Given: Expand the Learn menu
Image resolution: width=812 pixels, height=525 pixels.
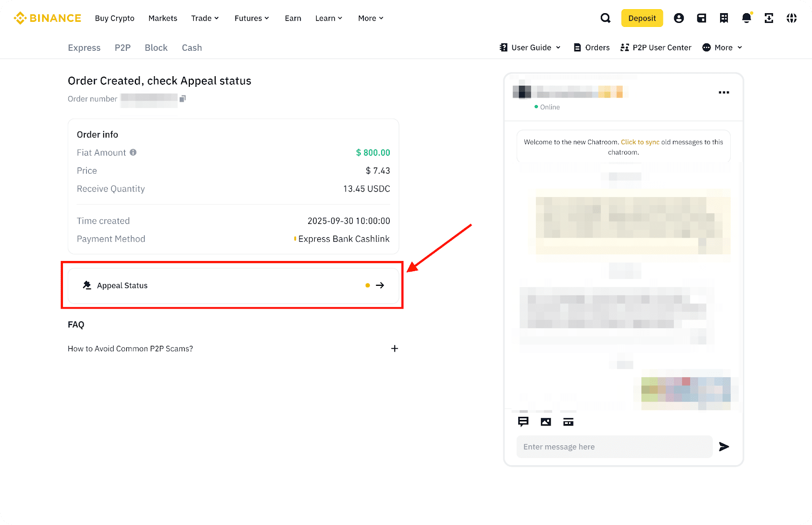Looking at the screenshot, I should point(329,18).
